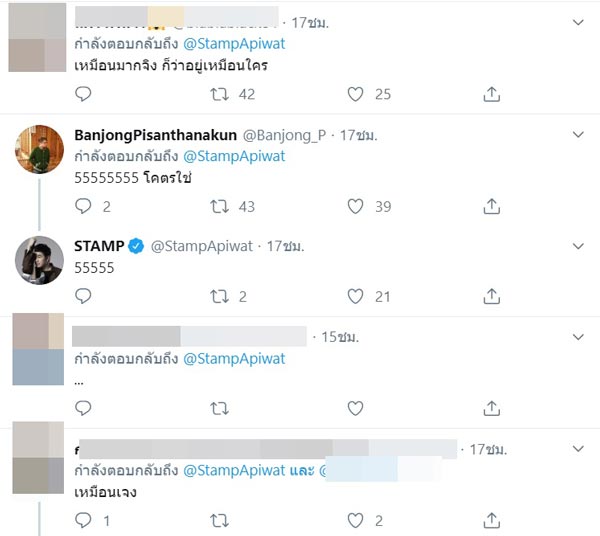The width and height of the screenshot is (600, 536).
Task: Reply to STAMP's 55555 tweet
Action: [84, 296]
